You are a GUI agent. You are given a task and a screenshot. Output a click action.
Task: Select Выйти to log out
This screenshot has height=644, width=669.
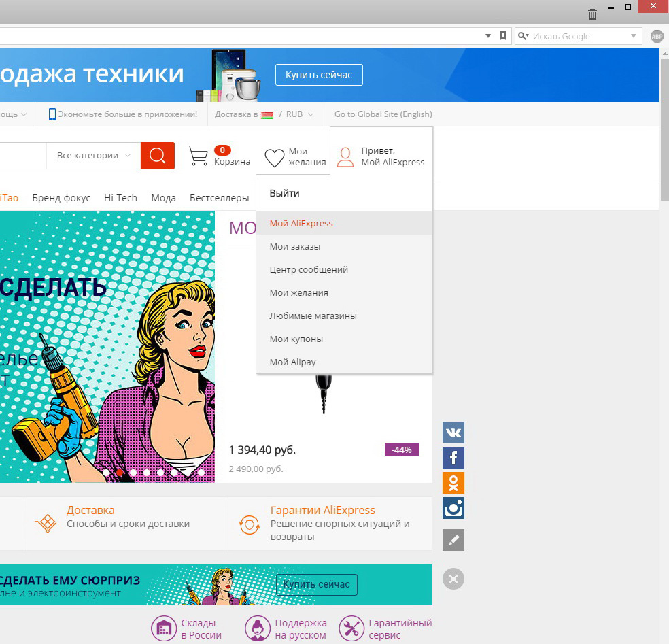click(285, 193)
